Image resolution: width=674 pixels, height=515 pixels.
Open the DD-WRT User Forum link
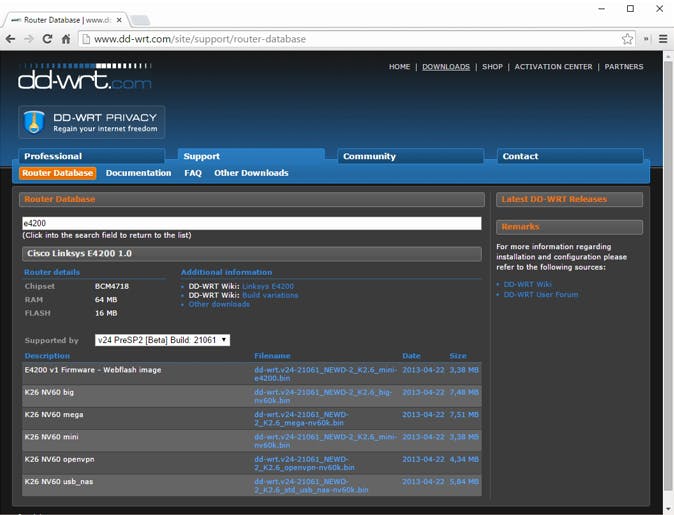coord(541,295)
